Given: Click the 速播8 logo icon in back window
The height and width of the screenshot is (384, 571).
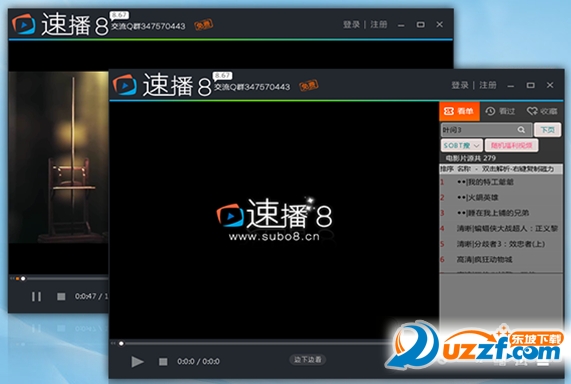Looking at the screenshot, I should (x=24, y=24).
